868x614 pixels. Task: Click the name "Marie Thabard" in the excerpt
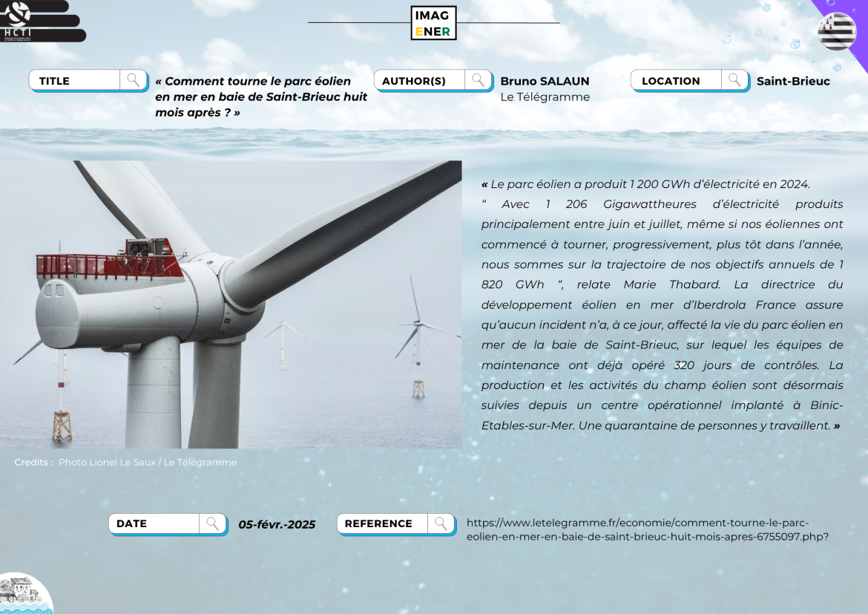coord(672,284)
